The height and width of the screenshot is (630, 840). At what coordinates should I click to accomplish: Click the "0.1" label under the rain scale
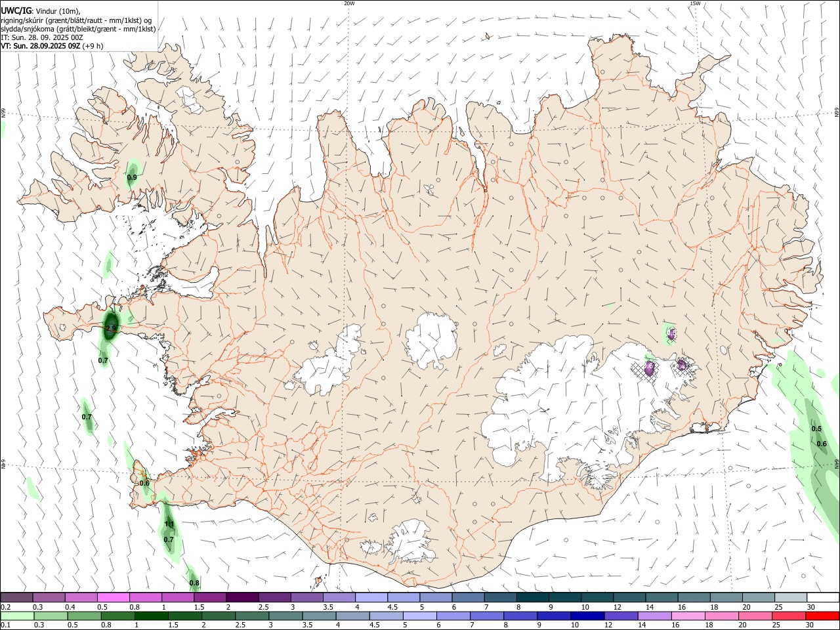5,625
